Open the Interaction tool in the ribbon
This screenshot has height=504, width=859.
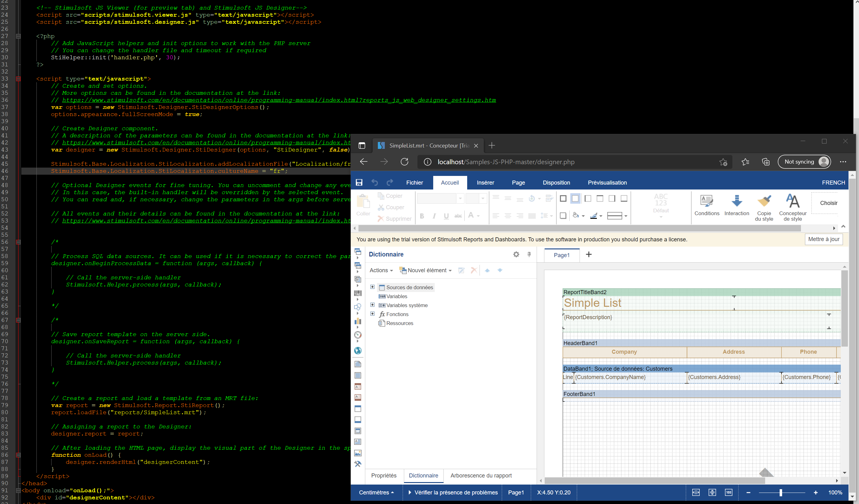point(737,206)
